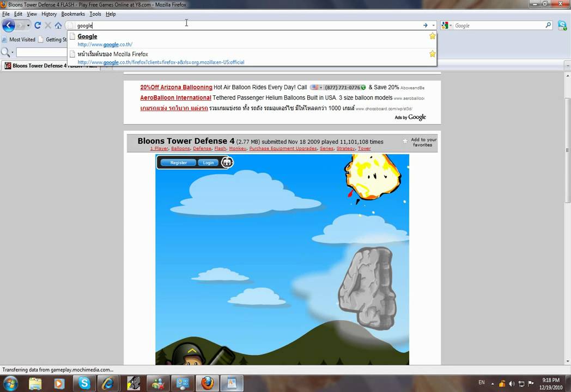Open the 'Purchase Equipment Upgrades' tag link
This screenshot has height=392, width=571.
283,149
